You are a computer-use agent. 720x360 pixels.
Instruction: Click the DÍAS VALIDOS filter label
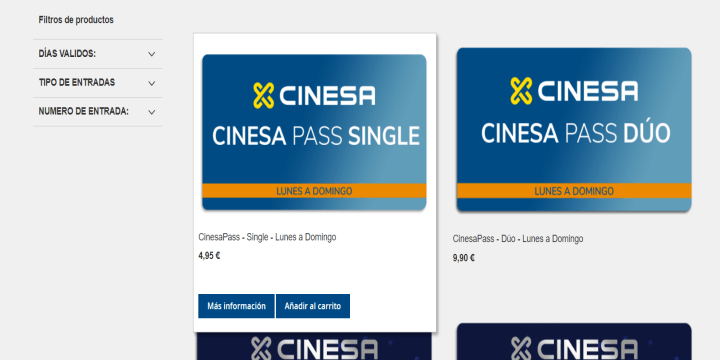(x=67, y=54)
